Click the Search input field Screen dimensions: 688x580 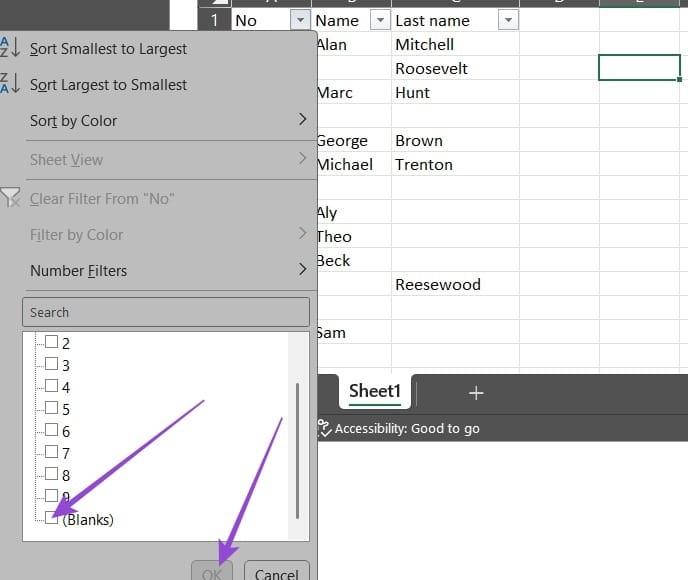166,312
